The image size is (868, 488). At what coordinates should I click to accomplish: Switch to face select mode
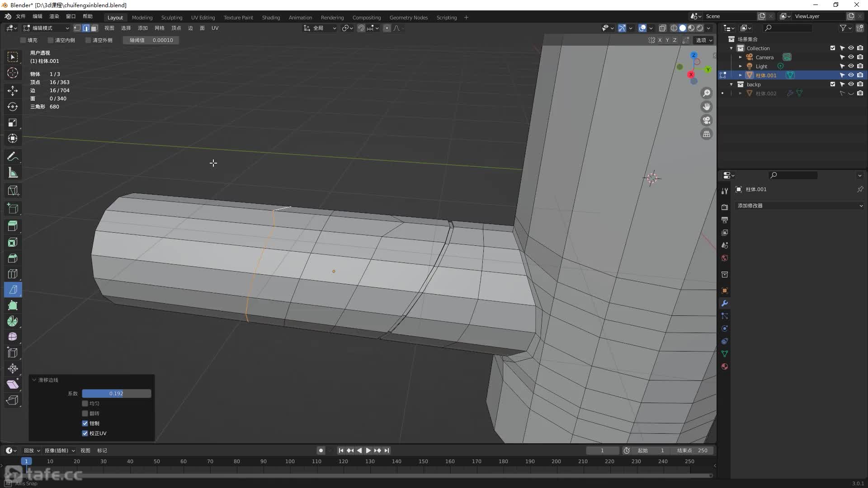tap(94, 28)
